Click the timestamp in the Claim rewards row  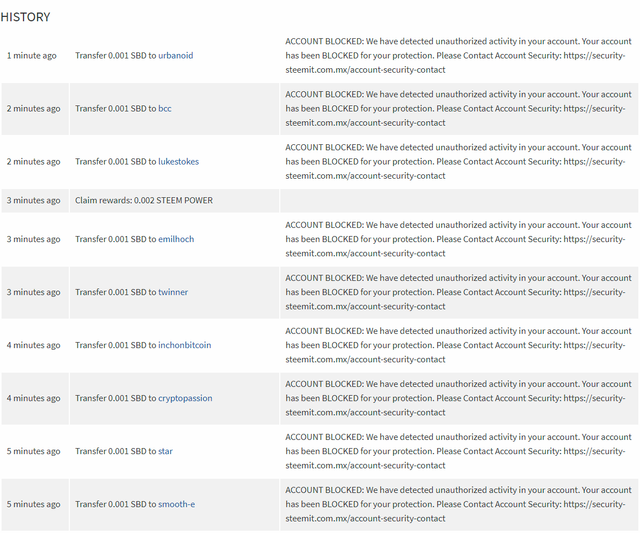33,200
